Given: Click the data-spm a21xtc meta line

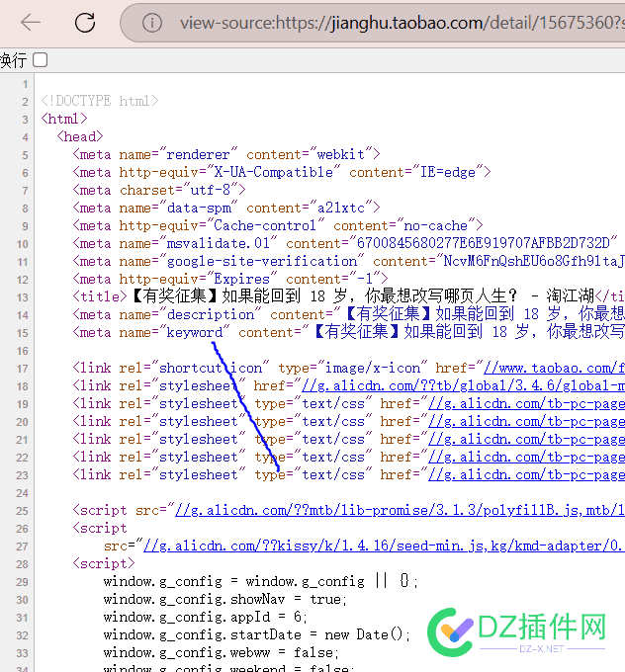Looking at the screenshot, I should coord(226,208).
